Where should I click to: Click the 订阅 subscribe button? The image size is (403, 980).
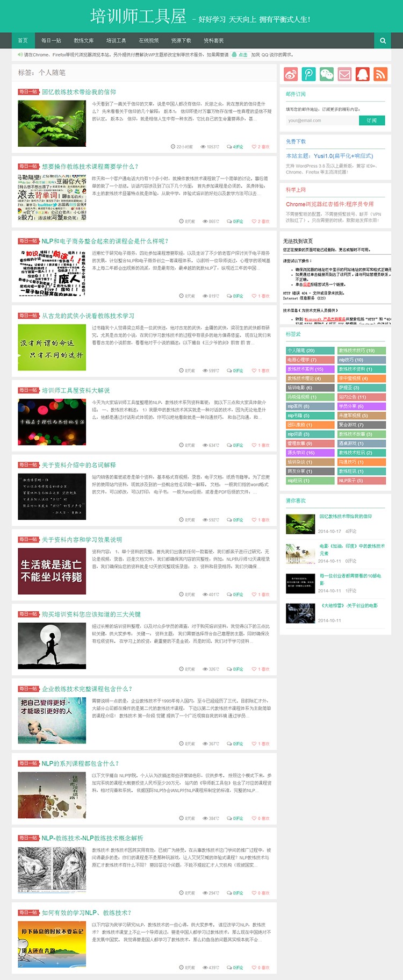click(372, 120)
